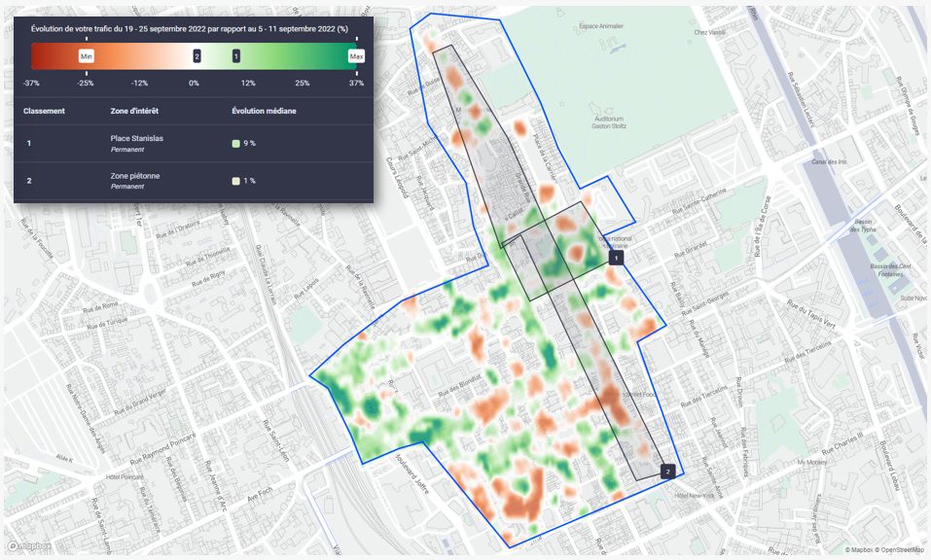The image size is (931, 560).
Task: Open the © OpenStreetMap attribution link
Action: [900, 550]
